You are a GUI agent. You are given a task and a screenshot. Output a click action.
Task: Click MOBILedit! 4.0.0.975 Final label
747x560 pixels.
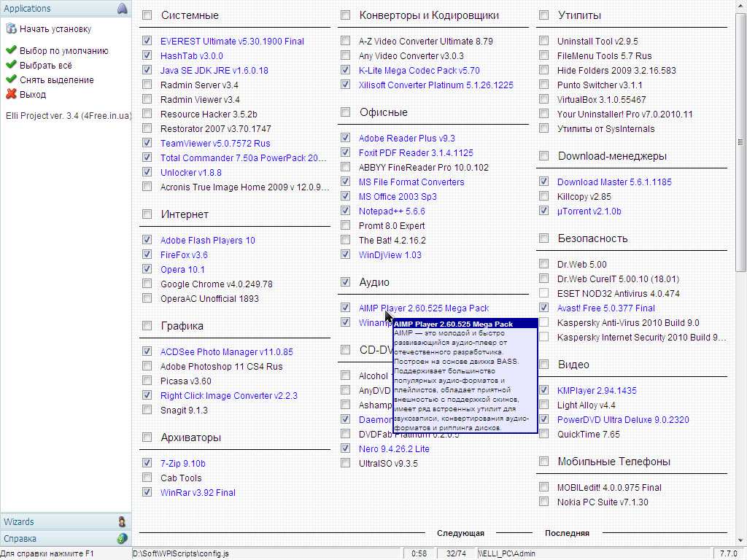(x=609, y=488)
